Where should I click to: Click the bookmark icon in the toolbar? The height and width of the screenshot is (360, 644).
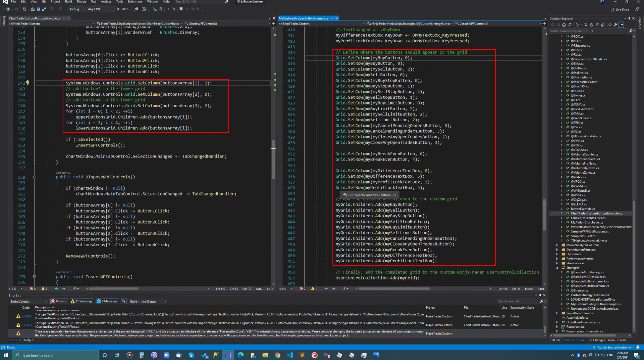(181, 9)
